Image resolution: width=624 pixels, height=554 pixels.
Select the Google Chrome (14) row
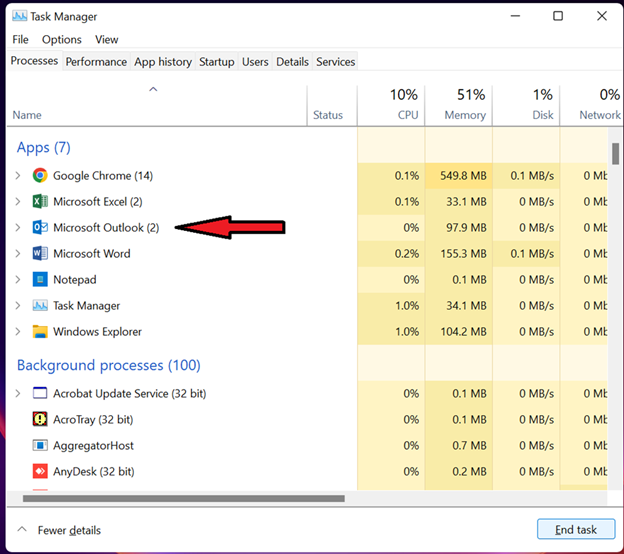307,176
